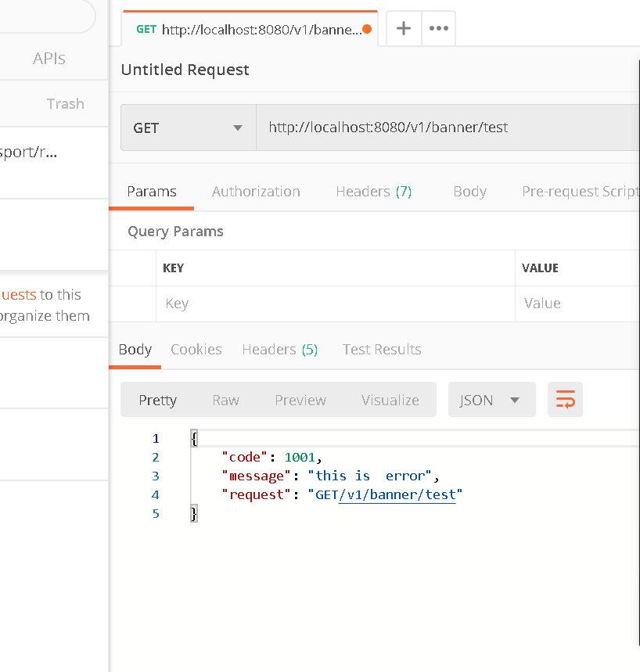Click the unsaved orange dot on request tab

click(368, 30)
